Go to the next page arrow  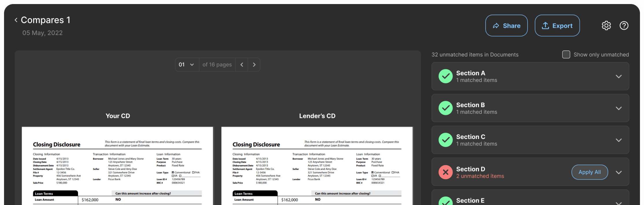tap(254, 65)
